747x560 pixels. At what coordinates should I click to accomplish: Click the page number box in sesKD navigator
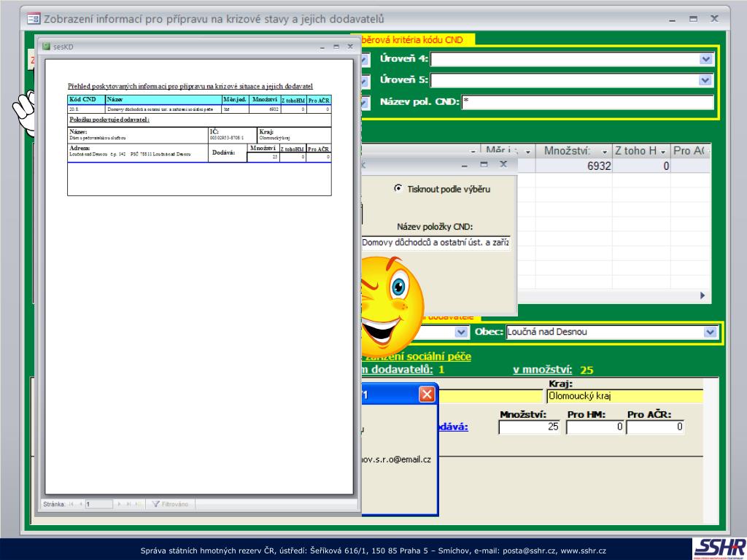pos(99,504)
